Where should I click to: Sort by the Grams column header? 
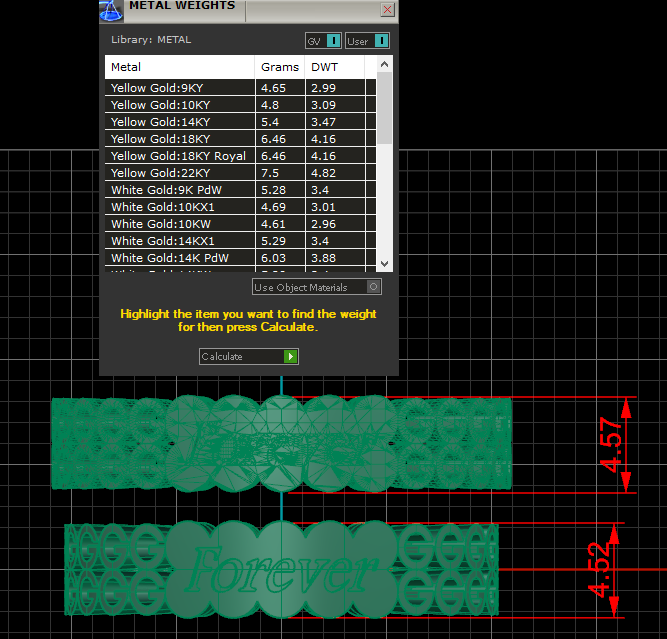(x=280, y=67)
